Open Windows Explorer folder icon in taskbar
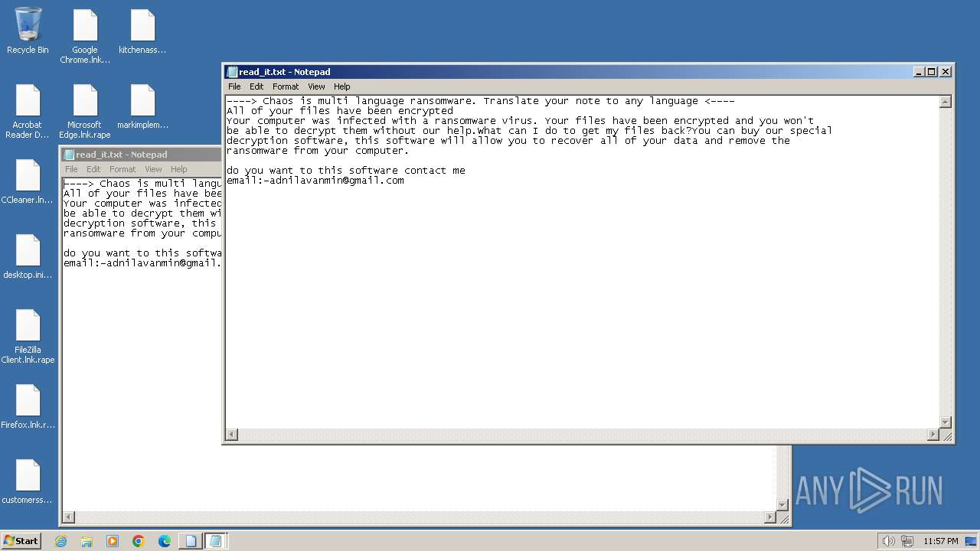 87,541
